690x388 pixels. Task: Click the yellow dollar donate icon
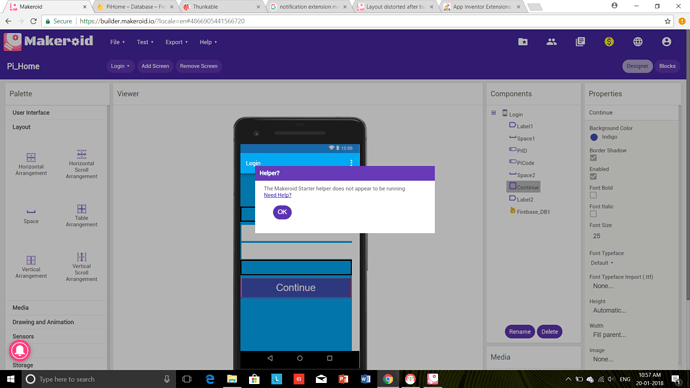(x=609, y=42)
